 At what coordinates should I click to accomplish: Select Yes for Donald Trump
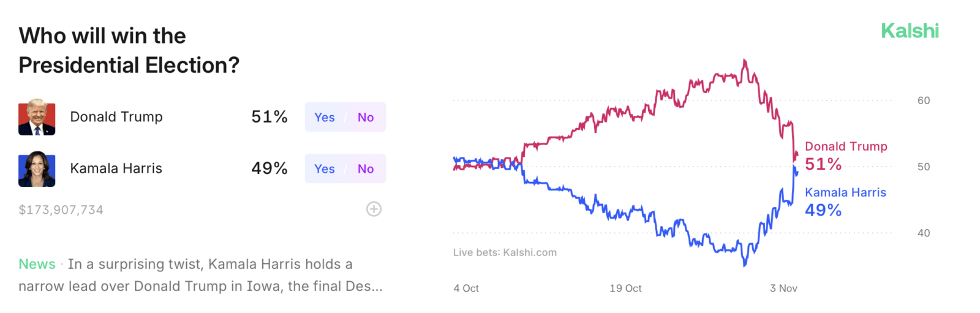[325, 117]
